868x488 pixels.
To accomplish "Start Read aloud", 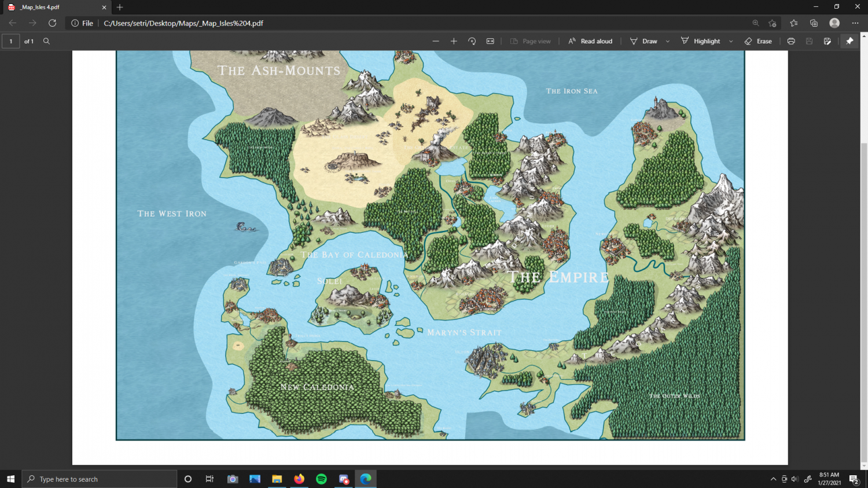I will coord(590,41).
